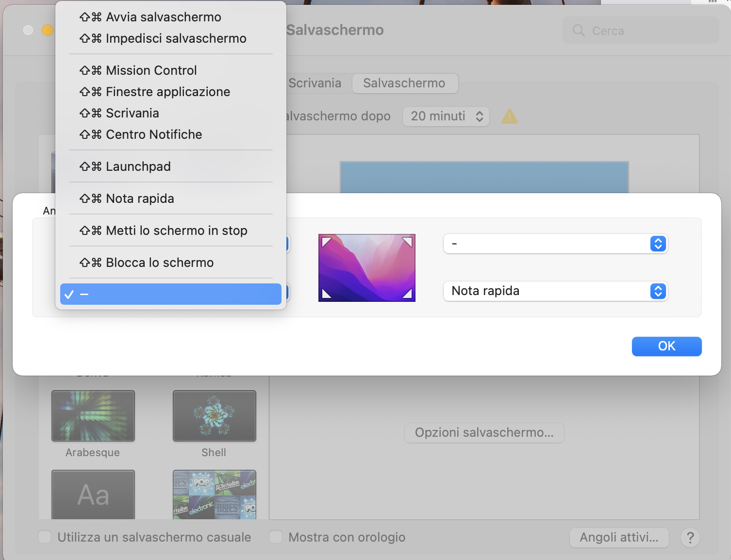Open the top-right corner action dropdown
Image resolution: width=731 pixels, height=560 pixels.
click(555, 244)
